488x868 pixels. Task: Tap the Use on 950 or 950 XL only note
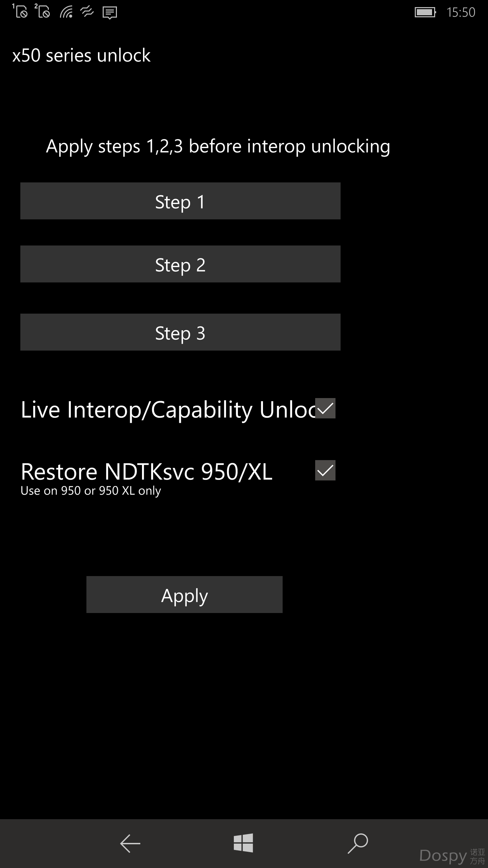pos(91,491)
